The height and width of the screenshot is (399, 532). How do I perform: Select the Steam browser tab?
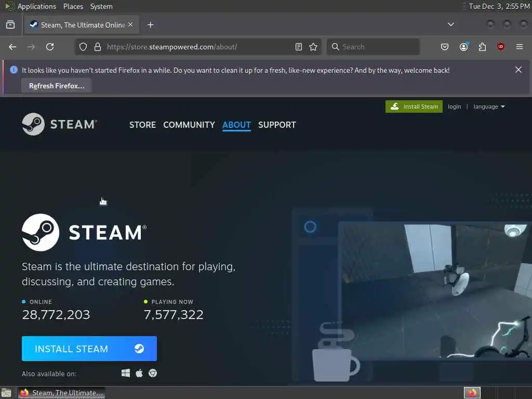click(81, 25)
